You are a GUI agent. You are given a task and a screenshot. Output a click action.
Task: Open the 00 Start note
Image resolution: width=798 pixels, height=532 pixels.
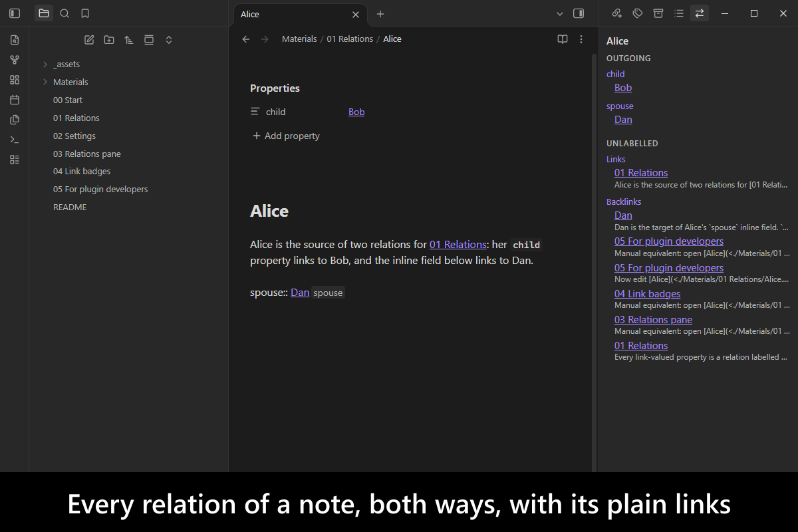click(x=68, y=100)
